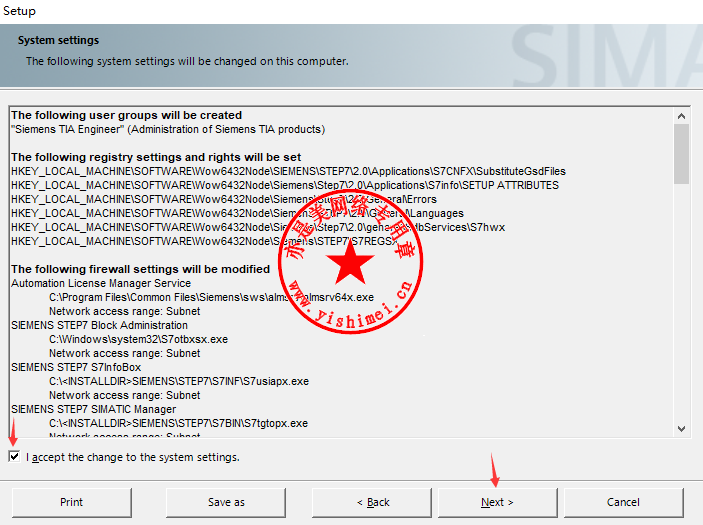Select the registry line ending in S7hwx
703x525 pixels.
(258, 227)
